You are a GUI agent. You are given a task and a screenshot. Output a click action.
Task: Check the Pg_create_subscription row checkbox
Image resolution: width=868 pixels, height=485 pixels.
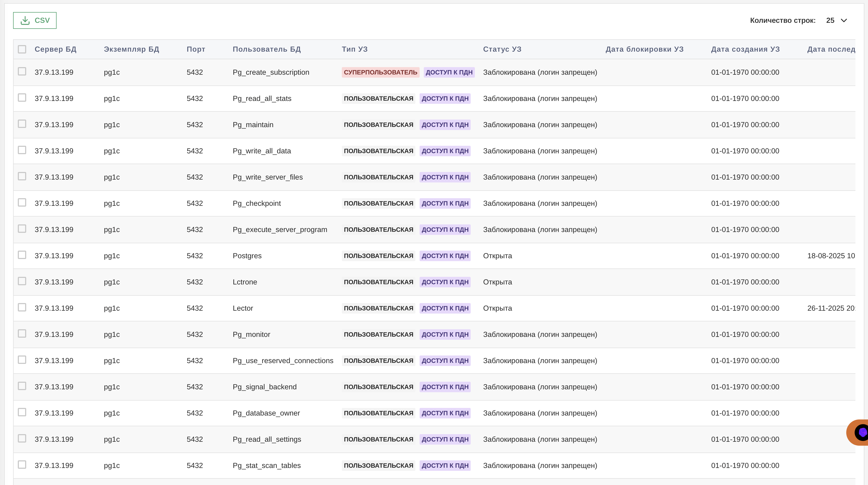[22, 72]
